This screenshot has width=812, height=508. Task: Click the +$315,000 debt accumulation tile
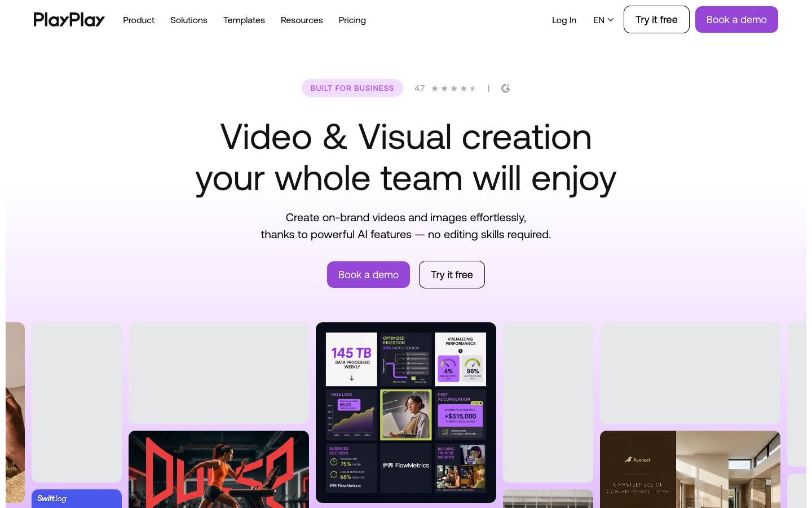(x=460, y=415)
